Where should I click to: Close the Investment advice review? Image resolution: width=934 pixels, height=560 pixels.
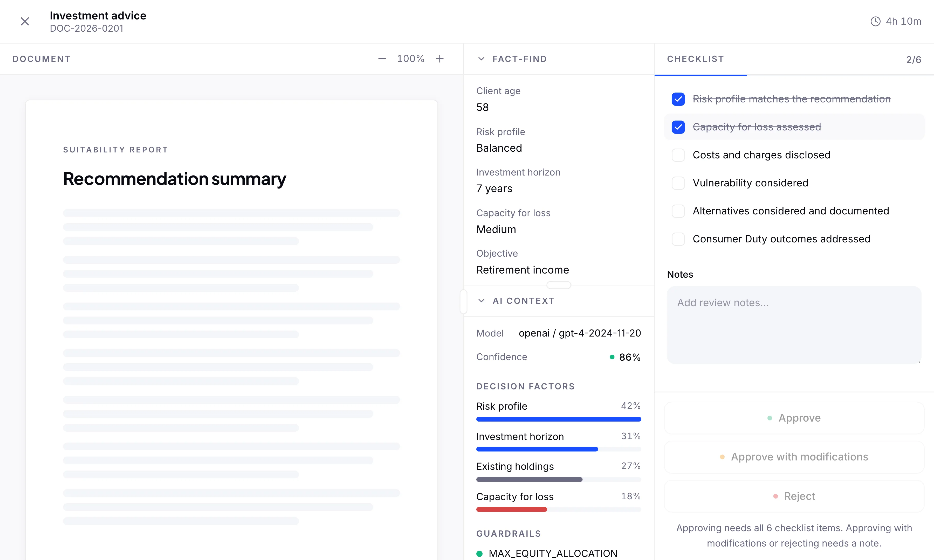tap(25, 22)
